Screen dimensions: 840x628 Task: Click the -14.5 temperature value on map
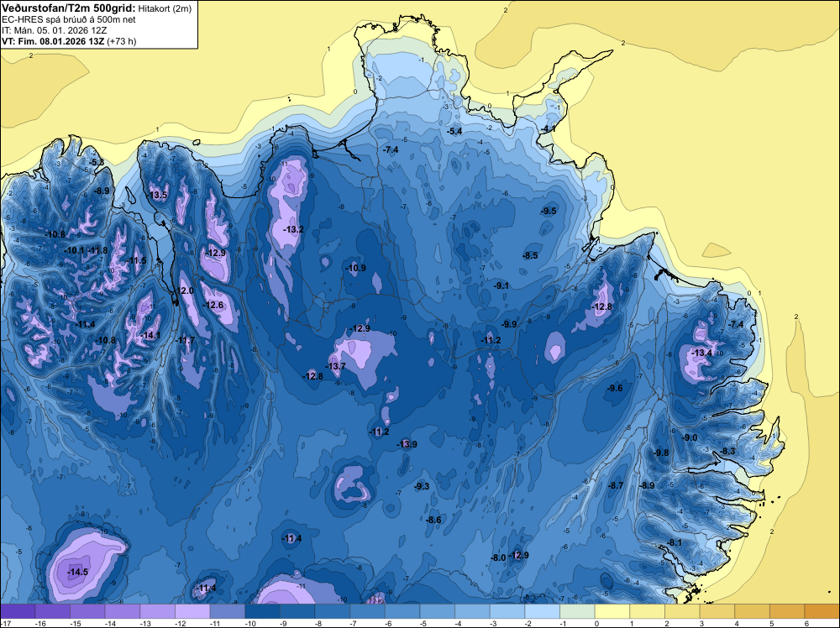[77, 572]
